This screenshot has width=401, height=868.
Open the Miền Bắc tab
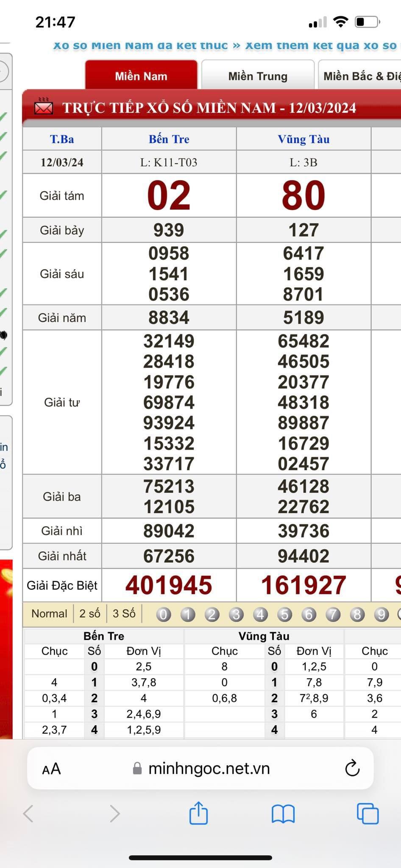(360, 76)
